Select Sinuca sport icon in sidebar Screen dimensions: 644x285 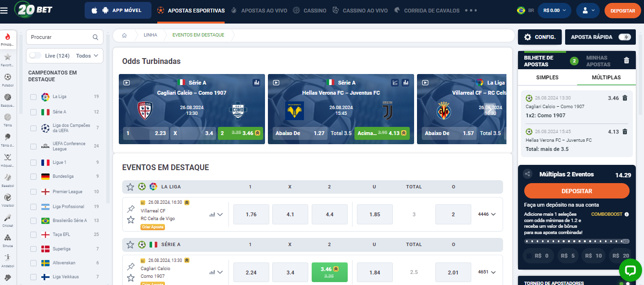click(8, 237)
